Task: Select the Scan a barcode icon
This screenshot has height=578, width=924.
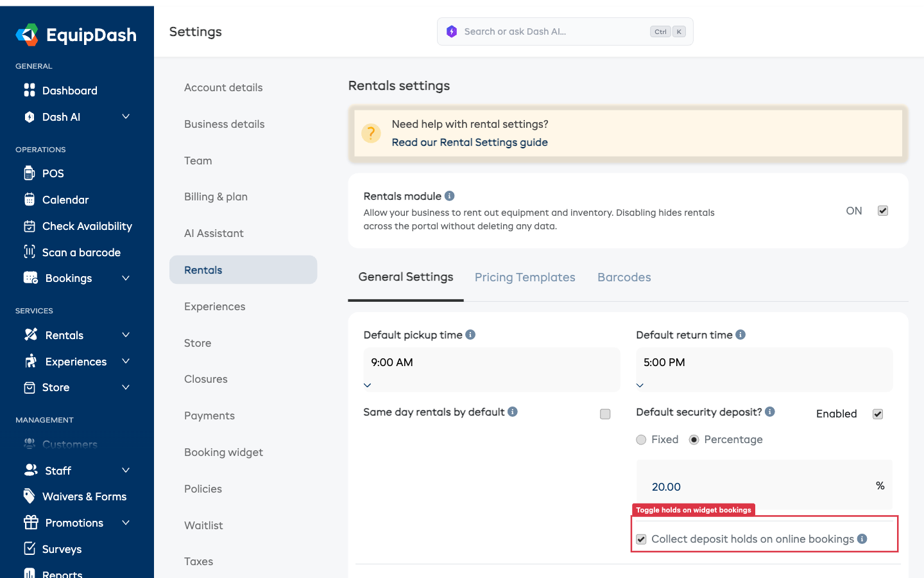Action: (30, 252)
